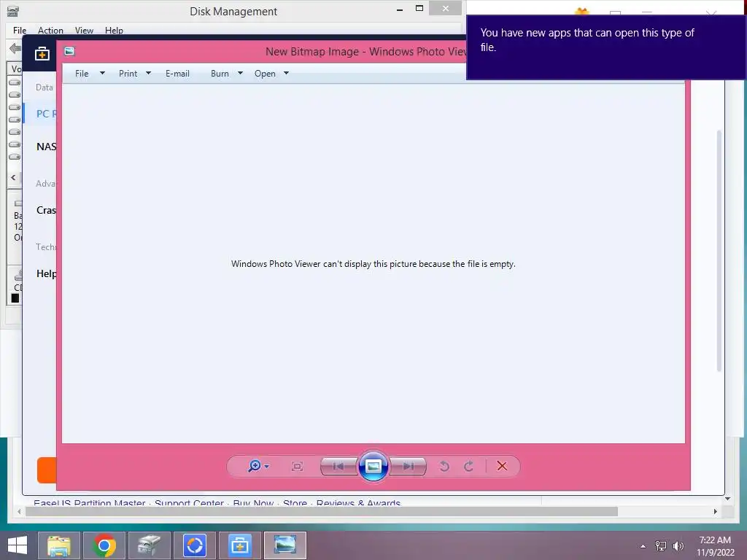Open the volume speaker tray icon
Viewport: 747px width, 560px height.
(x=678, y=546)
